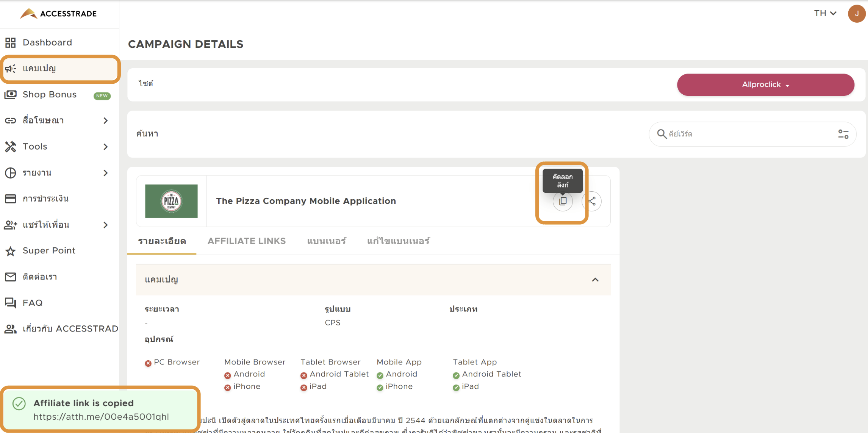Click the แชร์ให้เพื่อน add-person icon
Viewport: 868px width, 433px height.
pos(11,225)
